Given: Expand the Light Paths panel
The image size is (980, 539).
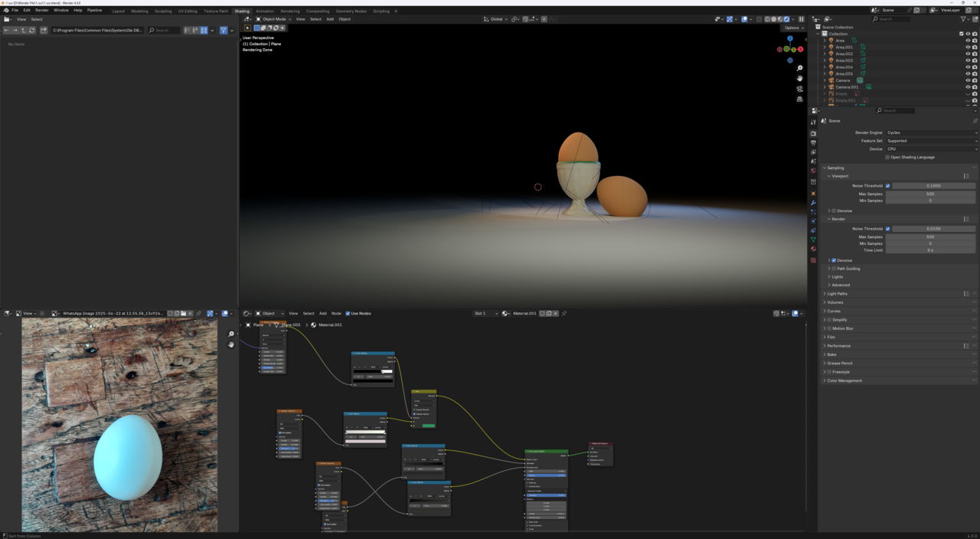Looking at the screenshot, I should point(837,293).
